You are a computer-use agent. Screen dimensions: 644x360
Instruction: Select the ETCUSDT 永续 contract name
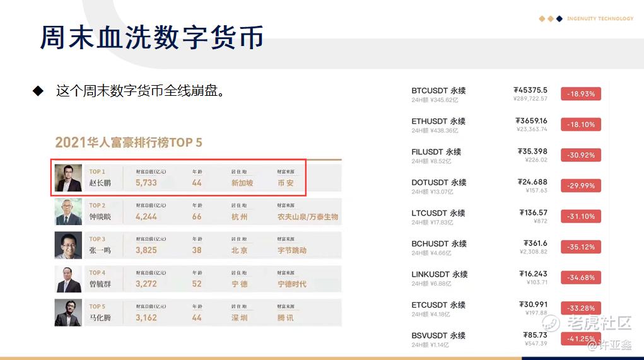pos(438,305)
